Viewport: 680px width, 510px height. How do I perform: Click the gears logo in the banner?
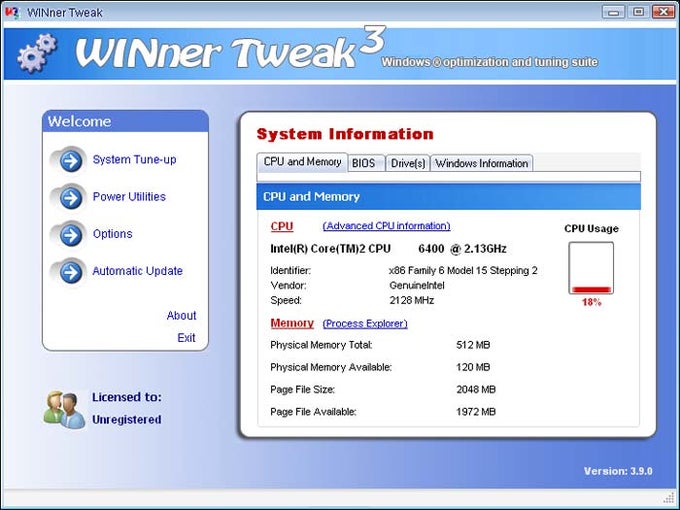37,52
